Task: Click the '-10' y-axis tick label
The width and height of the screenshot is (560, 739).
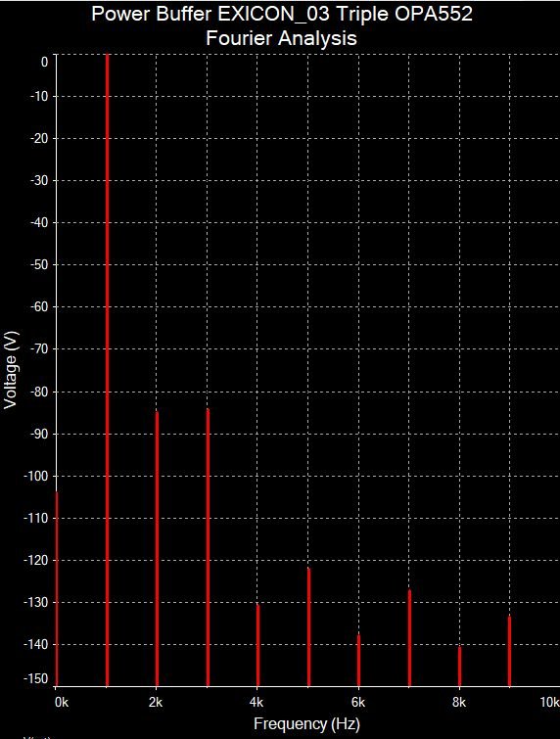Action: coord(38,97)
